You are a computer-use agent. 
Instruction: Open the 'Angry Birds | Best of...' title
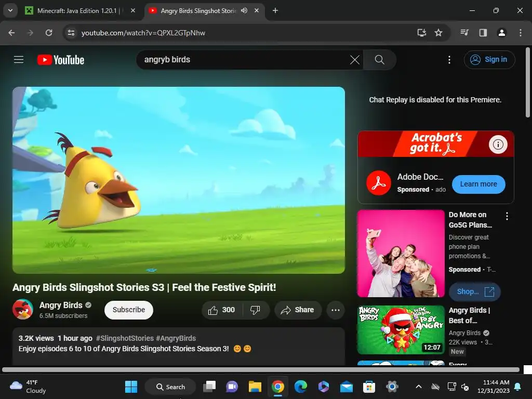pos(469,315)
